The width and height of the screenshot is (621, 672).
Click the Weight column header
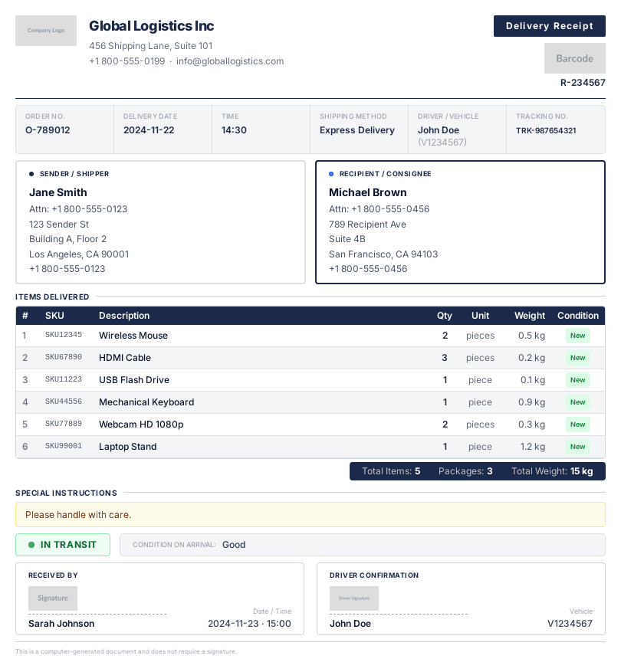529,316
